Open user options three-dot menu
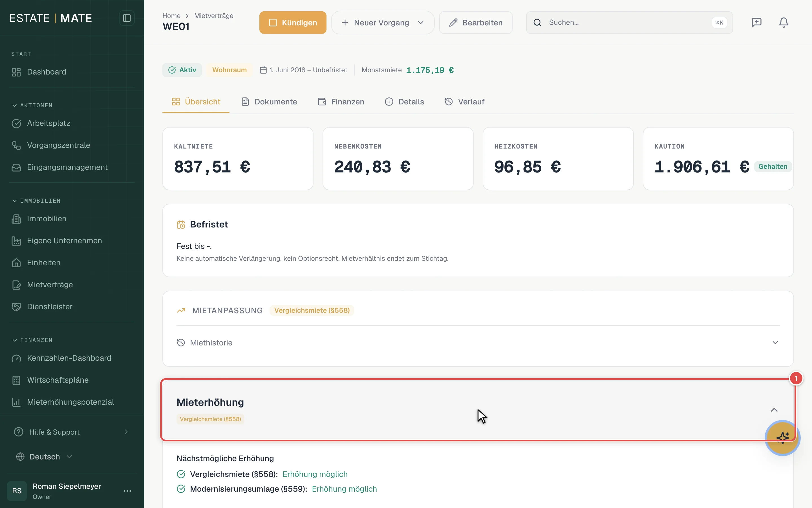The height and width of the screenshot is (508, 812). (x=127, y=491)
